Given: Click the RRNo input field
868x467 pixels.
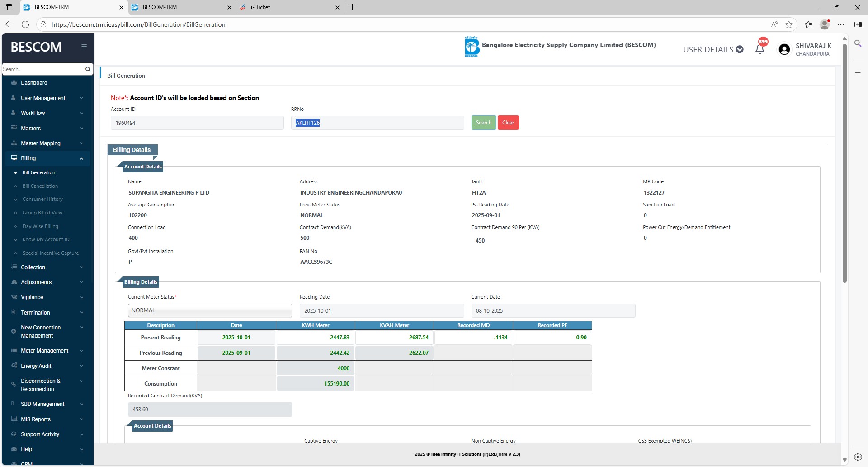Looking at the screenshot, I should 377,123.
